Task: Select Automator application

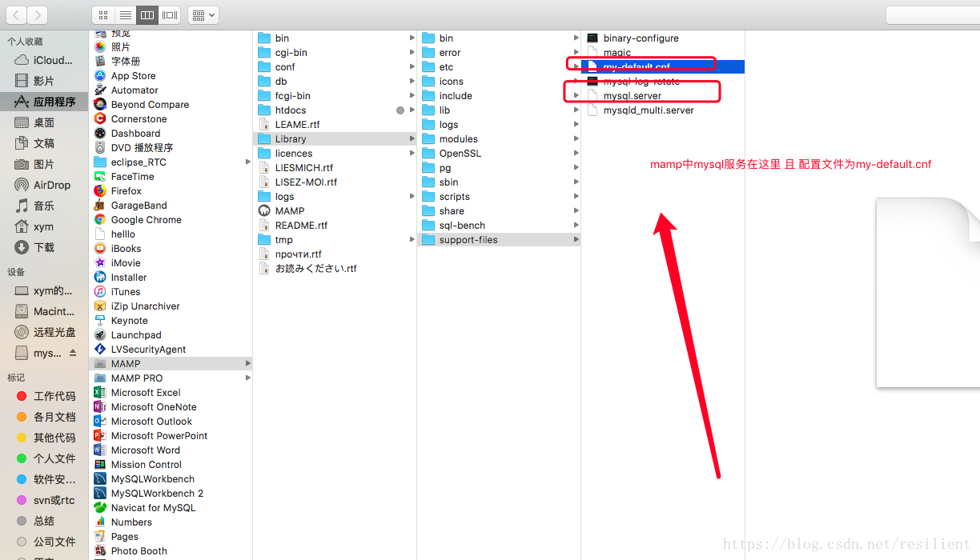Action: [x=171, y=90]
